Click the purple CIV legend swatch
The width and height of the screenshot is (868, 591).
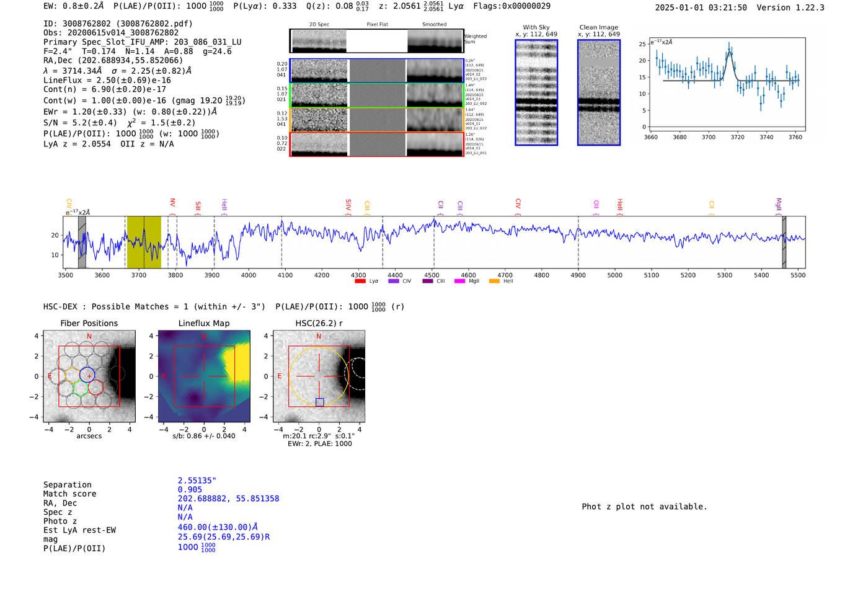(x=394, y=282)
